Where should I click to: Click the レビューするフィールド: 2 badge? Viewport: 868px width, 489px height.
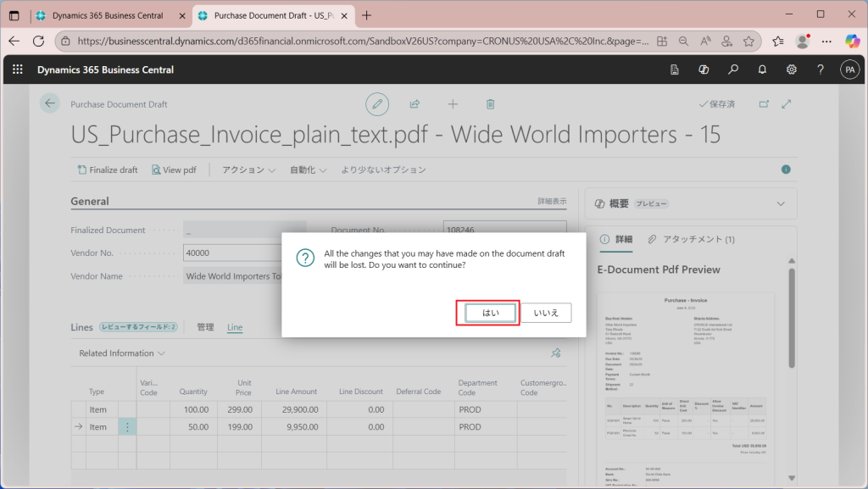click(138, 327)
